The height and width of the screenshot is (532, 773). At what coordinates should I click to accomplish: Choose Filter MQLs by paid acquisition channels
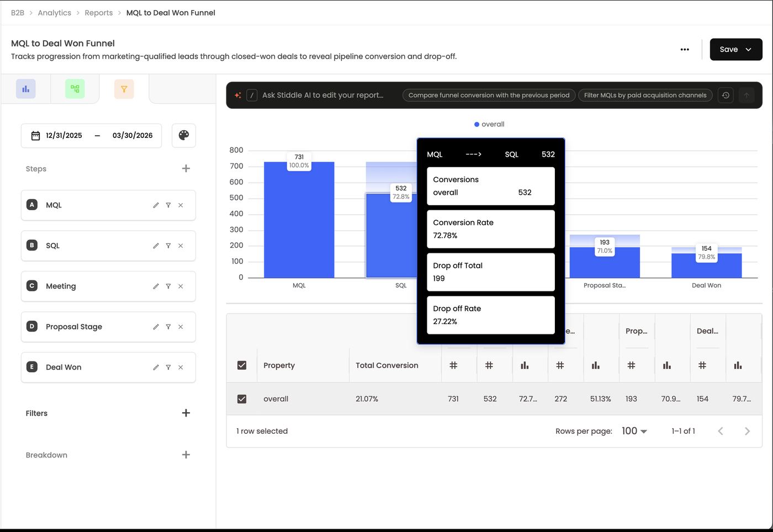(x=645, y=95)
